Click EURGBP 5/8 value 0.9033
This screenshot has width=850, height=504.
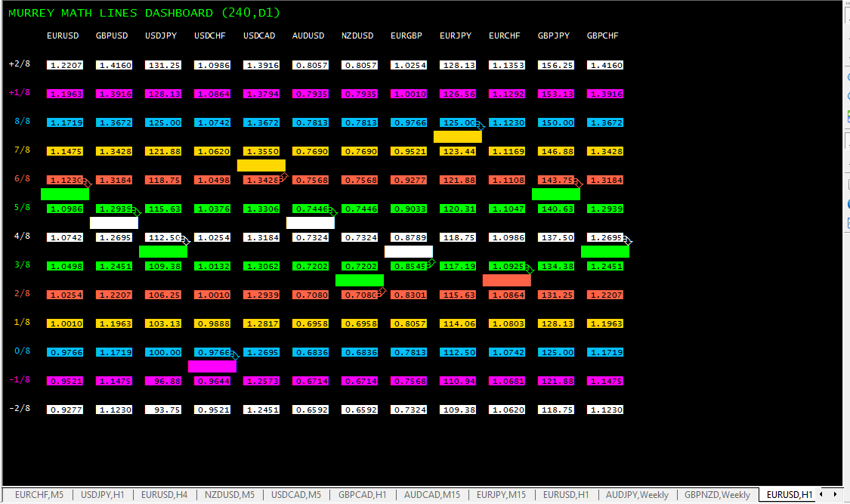[409, 209]
